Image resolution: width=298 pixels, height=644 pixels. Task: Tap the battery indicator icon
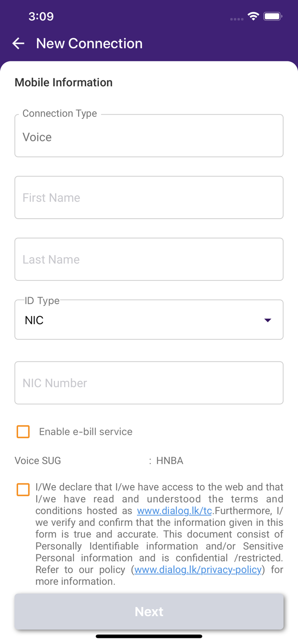[x=273, y=16]
